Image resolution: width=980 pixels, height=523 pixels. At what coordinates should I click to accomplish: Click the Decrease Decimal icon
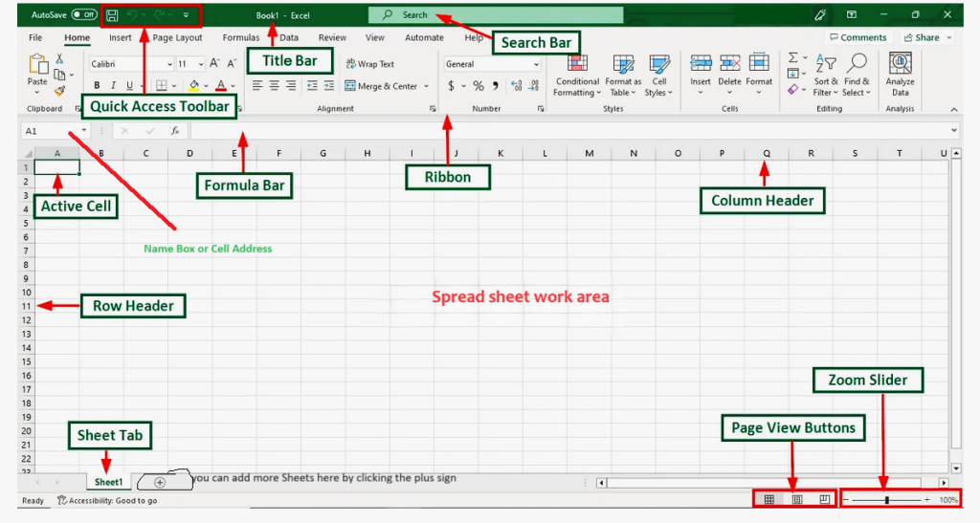tap(534, 85)
